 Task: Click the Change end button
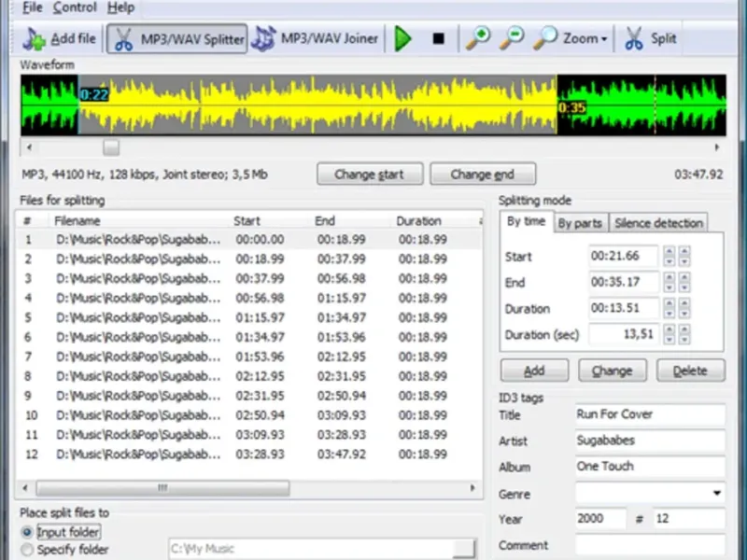[483, 175]
